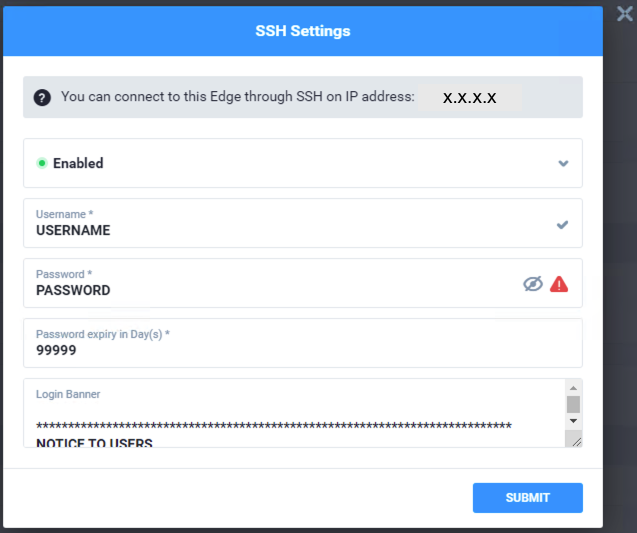Click the Login Banner resize handle

tap(575, 440)
